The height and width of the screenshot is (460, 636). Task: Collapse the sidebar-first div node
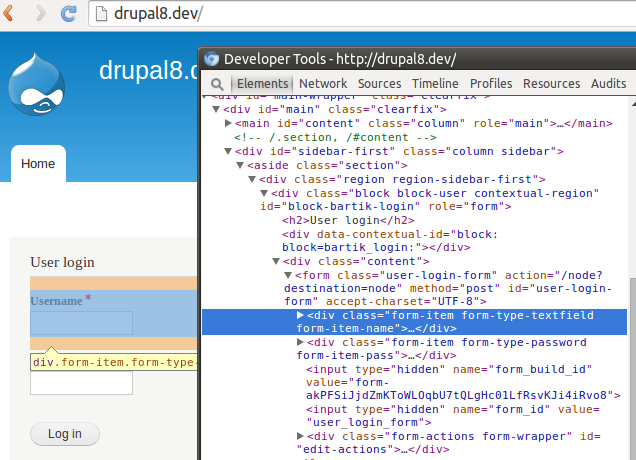pyautogui.click(x=227, y=151)
